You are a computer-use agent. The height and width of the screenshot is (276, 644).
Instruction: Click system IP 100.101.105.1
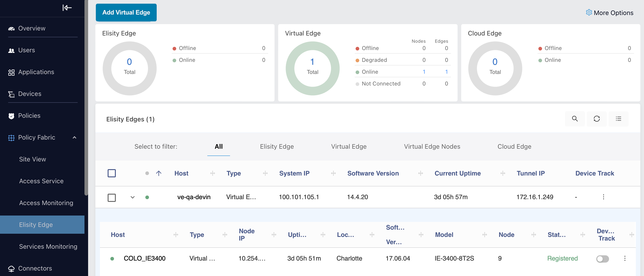tap(299, 197)
